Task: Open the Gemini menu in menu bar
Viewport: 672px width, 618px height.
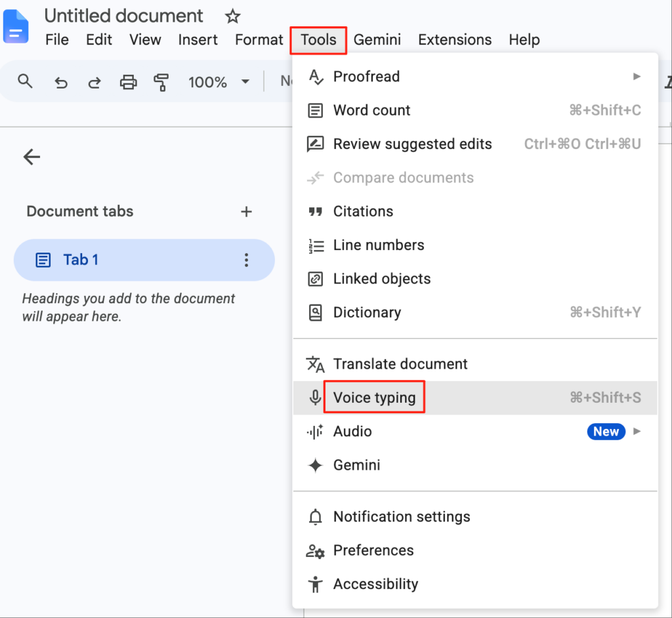Action: pos(377,40)
